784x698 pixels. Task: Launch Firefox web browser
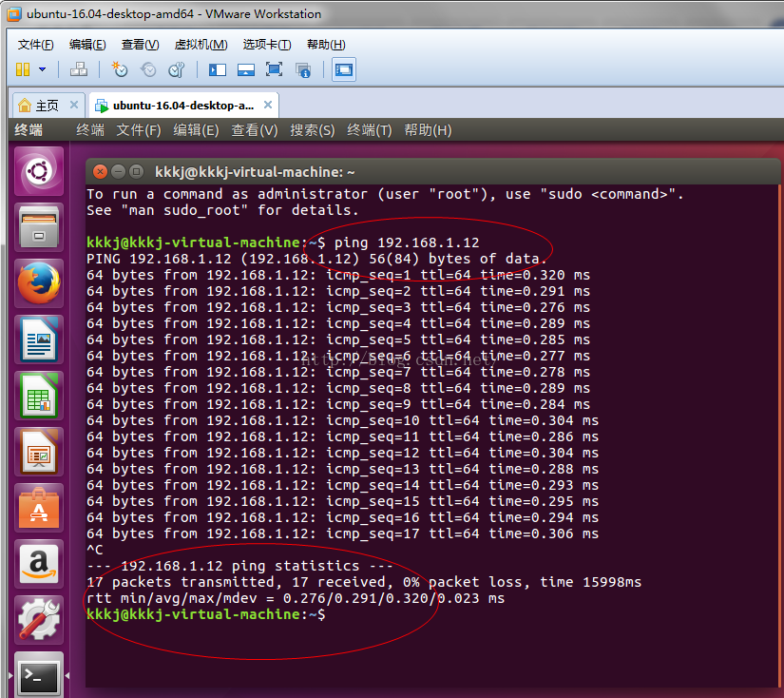39,283
